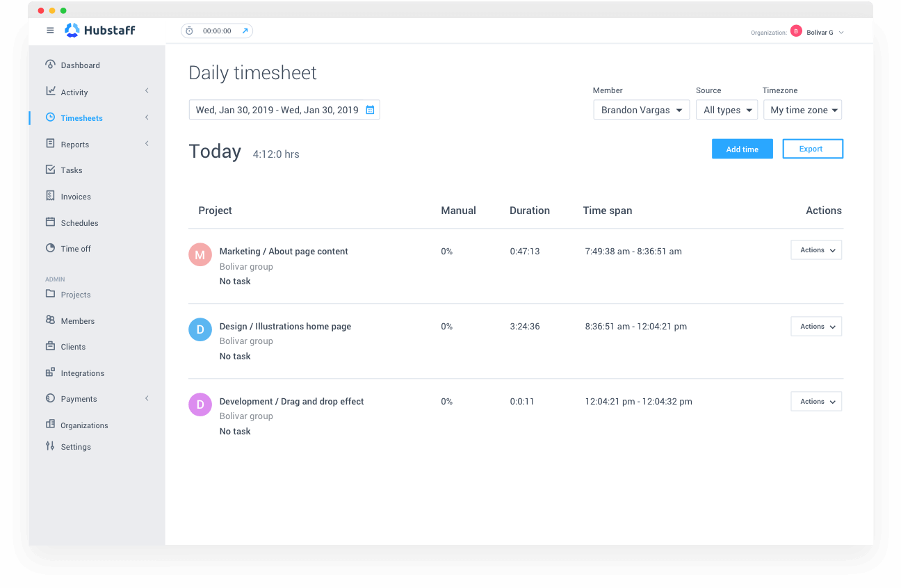This screenshot has width=901, height=588.
Task: Open Actions for Marketing / About page content
Action: 815,250
